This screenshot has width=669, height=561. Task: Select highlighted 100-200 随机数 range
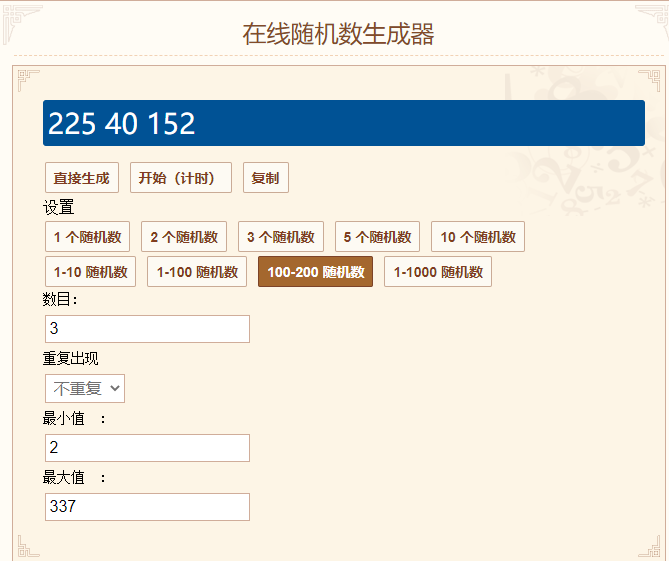(315, 271)
